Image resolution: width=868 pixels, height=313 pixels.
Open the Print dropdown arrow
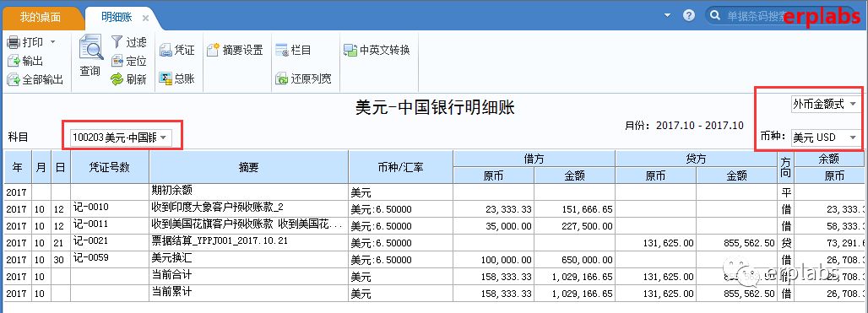click(x=52, y=42)
